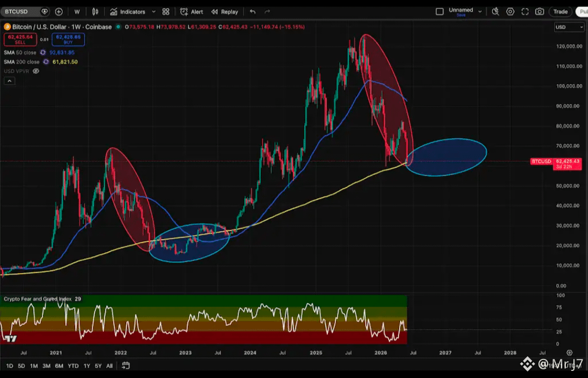Undo the last chart action
Image resolution: width=588 pixels, height=378 pixels.
253,11
